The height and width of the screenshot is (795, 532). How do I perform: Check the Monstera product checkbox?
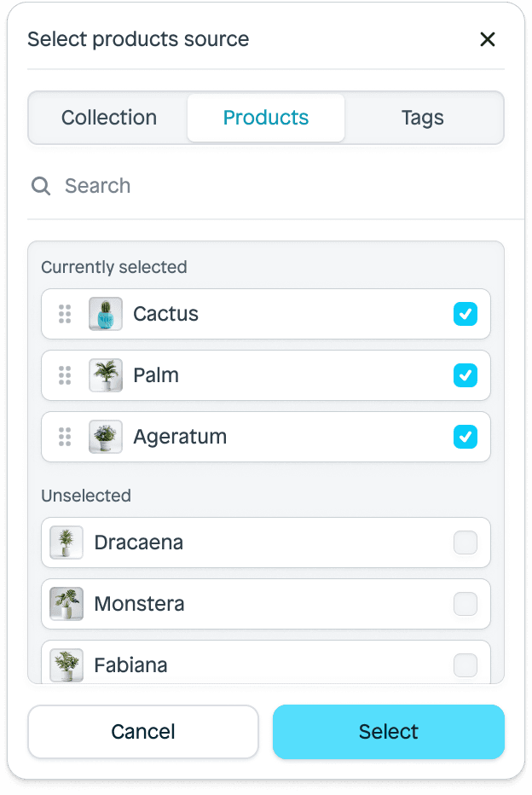click(x=465, y=604)
